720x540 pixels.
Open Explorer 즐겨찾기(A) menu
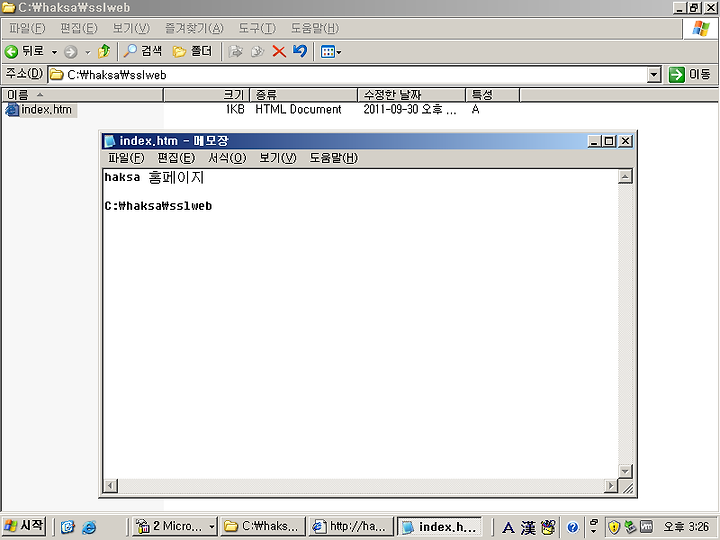[x=194, y=28]
